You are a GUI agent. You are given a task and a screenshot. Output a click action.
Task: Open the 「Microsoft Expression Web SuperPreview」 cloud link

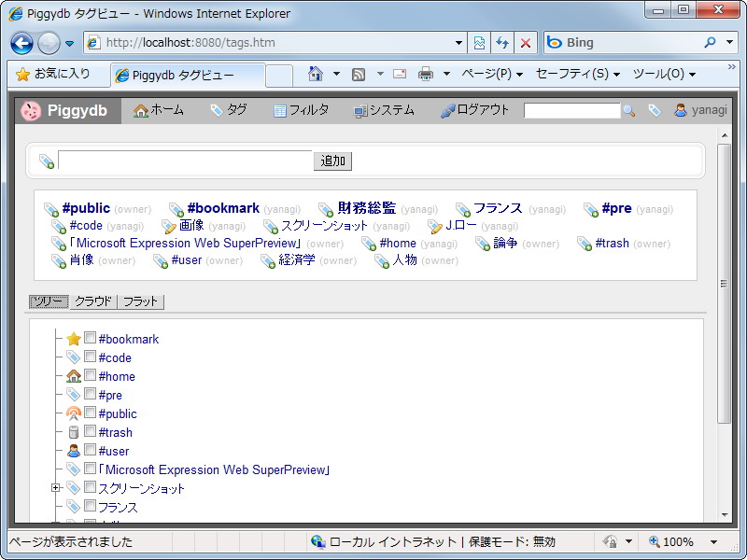[x=185, y=243]
